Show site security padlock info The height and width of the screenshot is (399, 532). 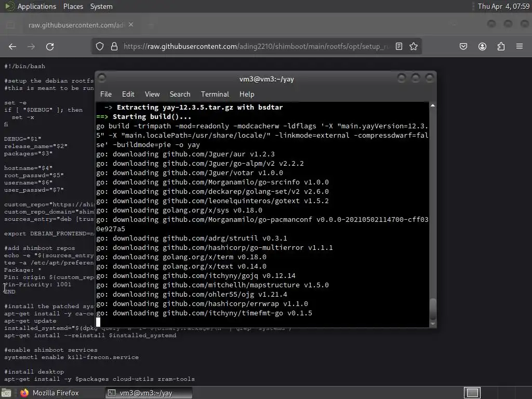pos(114,46)
